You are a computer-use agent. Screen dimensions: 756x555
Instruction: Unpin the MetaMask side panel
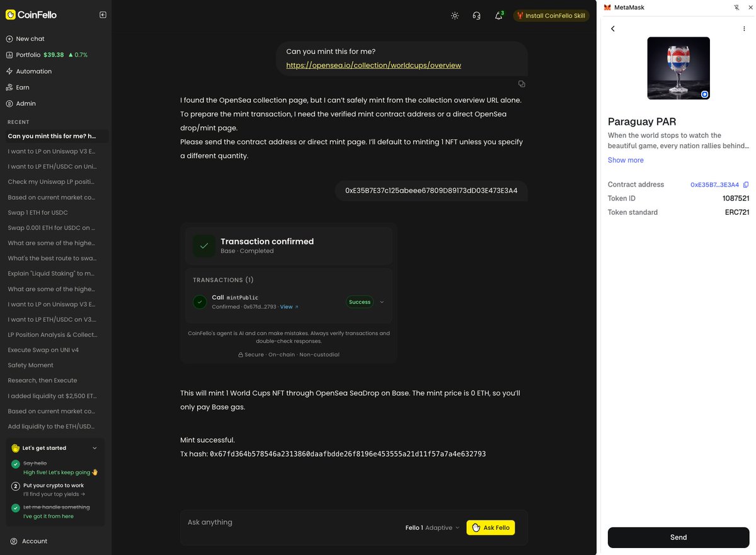(x=737, y=8)
